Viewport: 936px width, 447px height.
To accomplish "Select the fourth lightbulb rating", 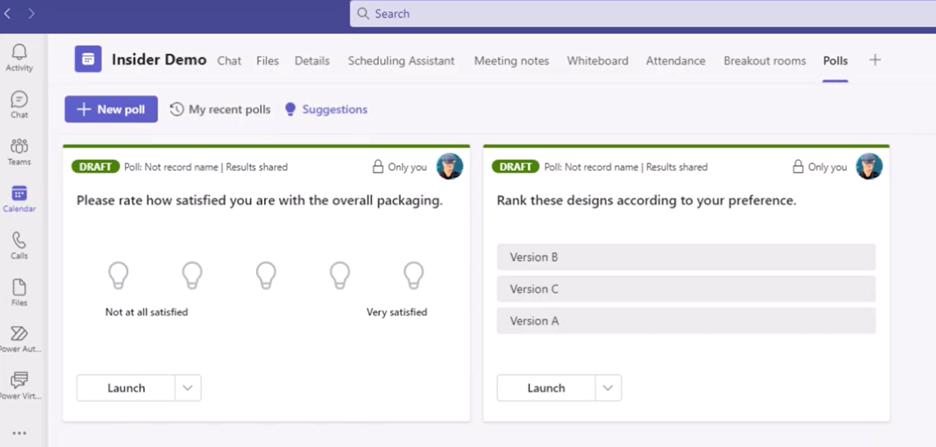I will (340, 276).
